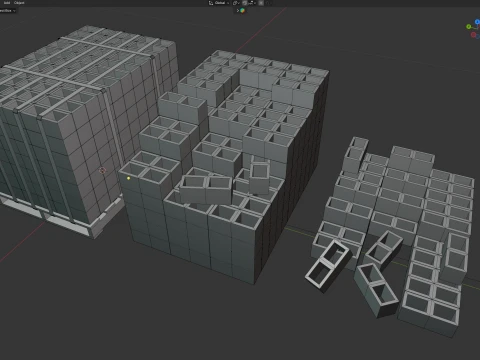Click the 3D cursor crosshair in the viewport
Image resolution: width=480 pixels, height=360 pixels.
tap(103, 171)
